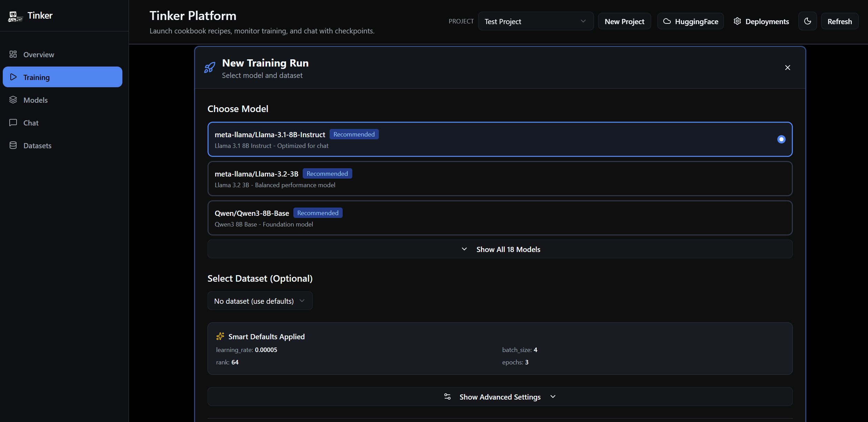Open the Chat sidebar item
Image resolution: width=868 pixels, height=422 pixels.
(31, 123)
